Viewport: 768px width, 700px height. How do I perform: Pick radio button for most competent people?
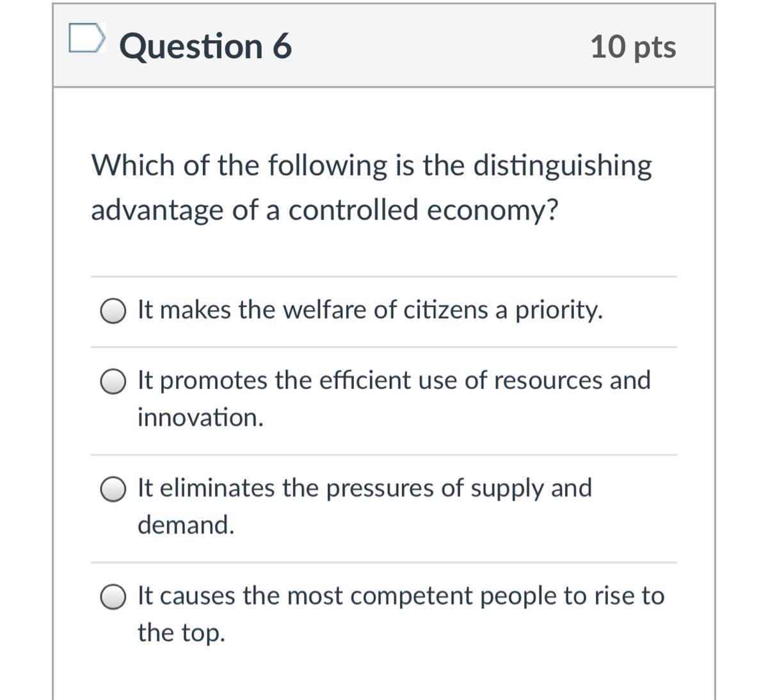point(113,597)
